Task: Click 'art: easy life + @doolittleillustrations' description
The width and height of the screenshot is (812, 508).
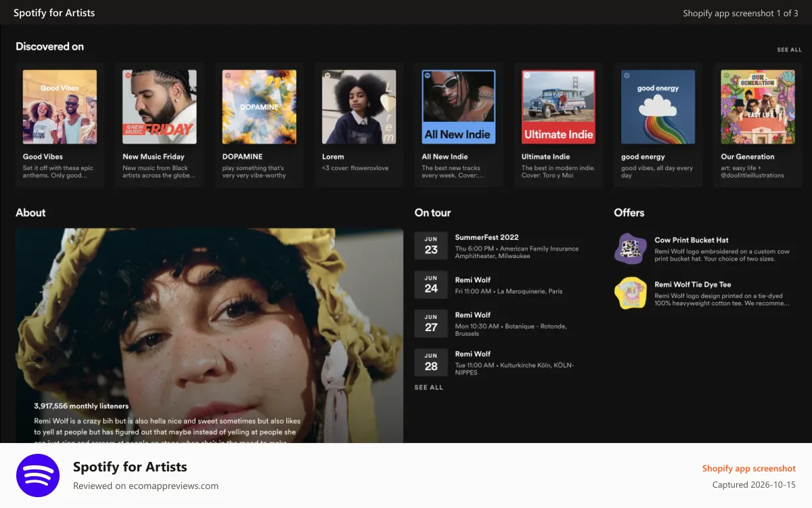Action: click(x=752, y=171)
